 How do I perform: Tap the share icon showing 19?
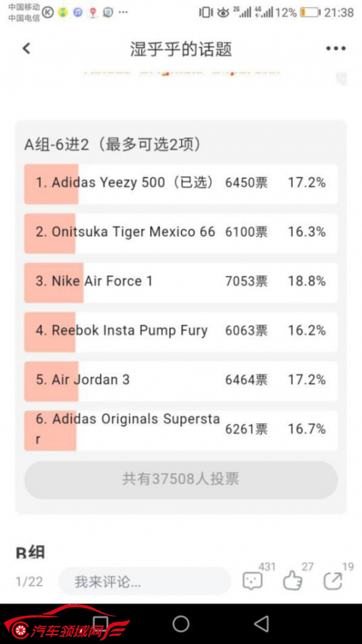pos(333,581)
